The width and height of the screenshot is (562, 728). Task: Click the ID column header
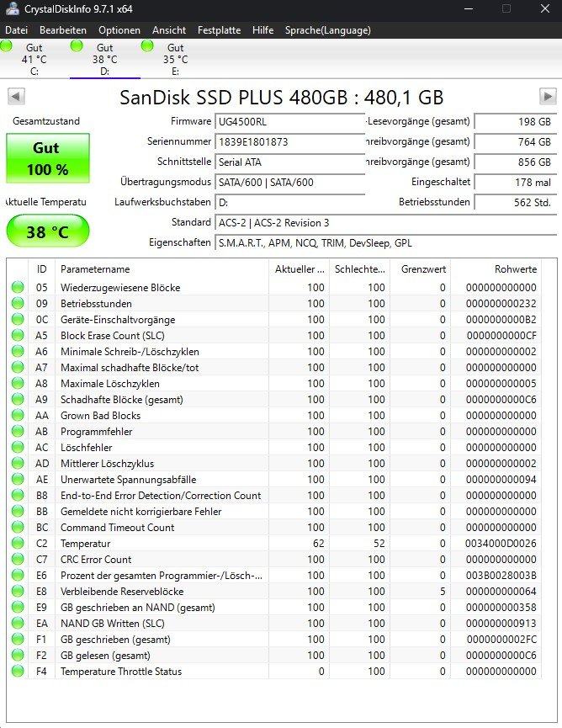pyautogui.click(x=42, y=268)
